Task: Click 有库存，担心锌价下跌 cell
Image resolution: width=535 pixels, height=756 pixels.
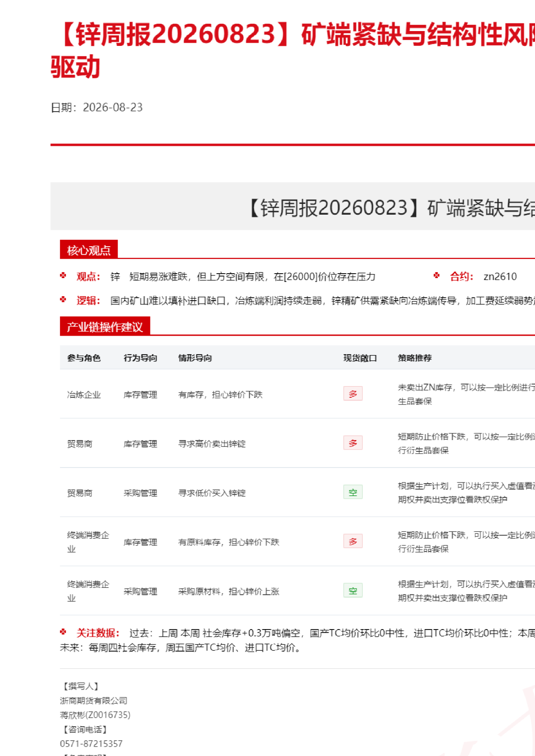Action: pyautogui.click(x=220, y=395)
